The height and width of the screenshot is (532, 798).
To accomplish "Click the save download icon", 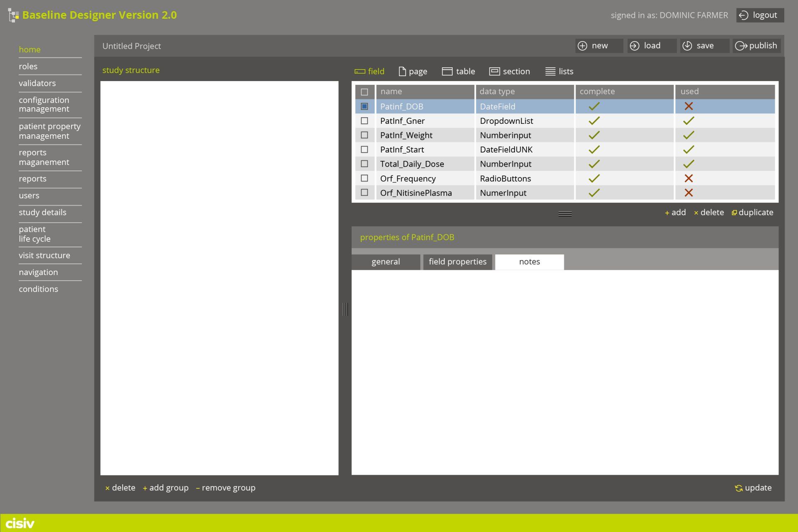I will (687, 46).
